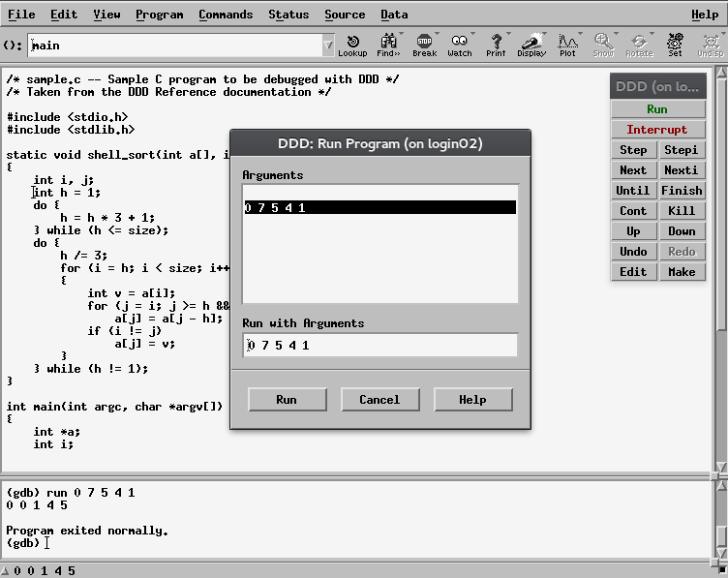Click source line 'int main(int argc, char *argv[])'
728x578 pixels.
(114, 407)
